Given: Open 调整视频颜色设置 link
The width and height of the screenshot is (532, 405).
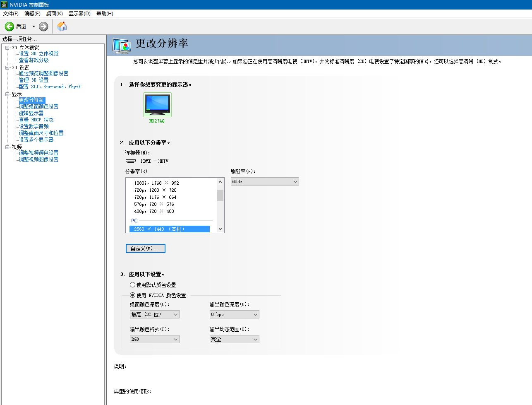Looking at the screenshot, I should 38,153.
